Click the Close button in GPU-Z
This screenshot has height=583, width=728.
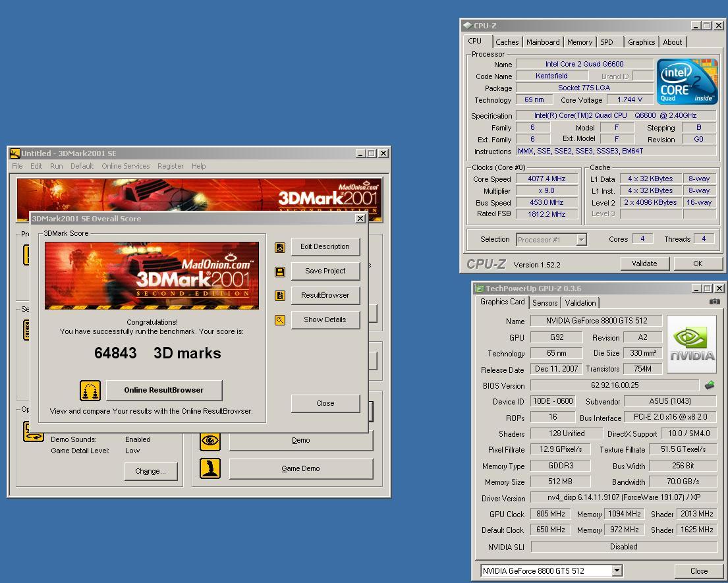[x=699, y=571]
